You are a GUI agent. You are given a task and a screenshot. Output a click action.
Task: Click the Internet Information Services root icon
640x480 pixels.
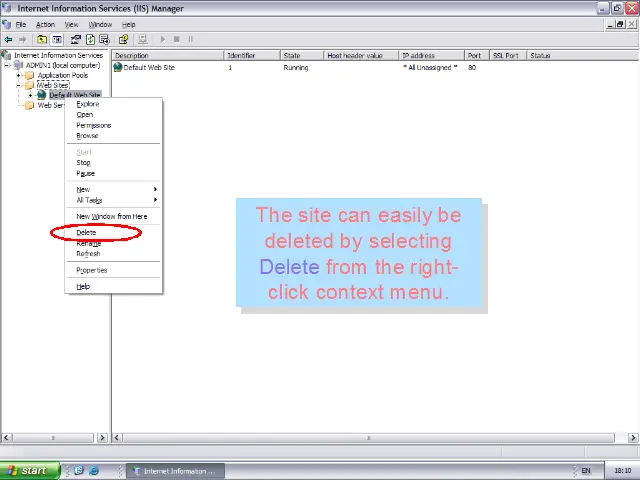6,55
